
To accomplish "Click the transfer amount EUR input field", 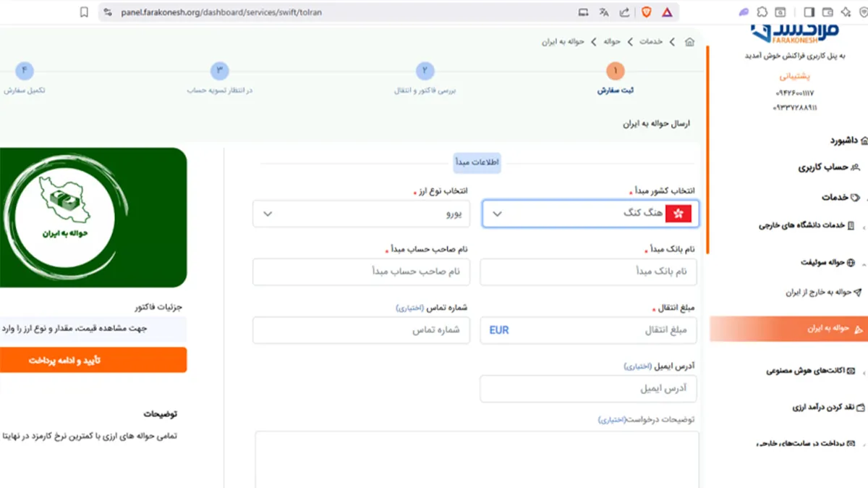I will click(589, 330).
